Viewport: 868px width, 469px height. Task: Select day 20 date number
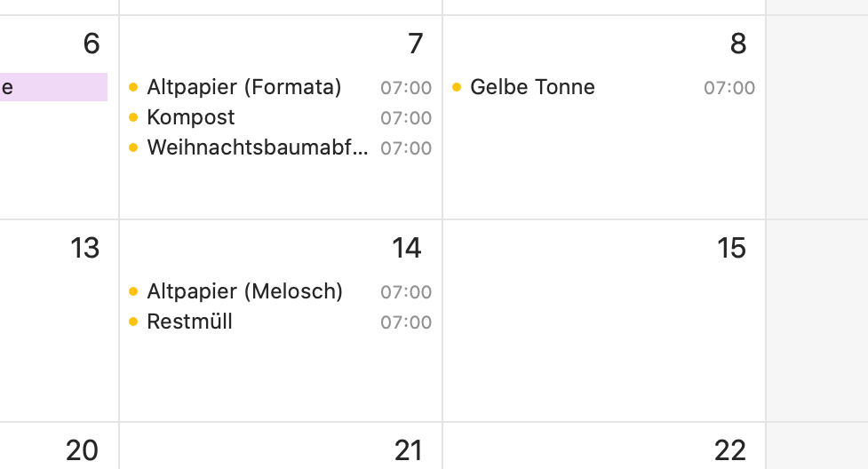coord(82,450)
